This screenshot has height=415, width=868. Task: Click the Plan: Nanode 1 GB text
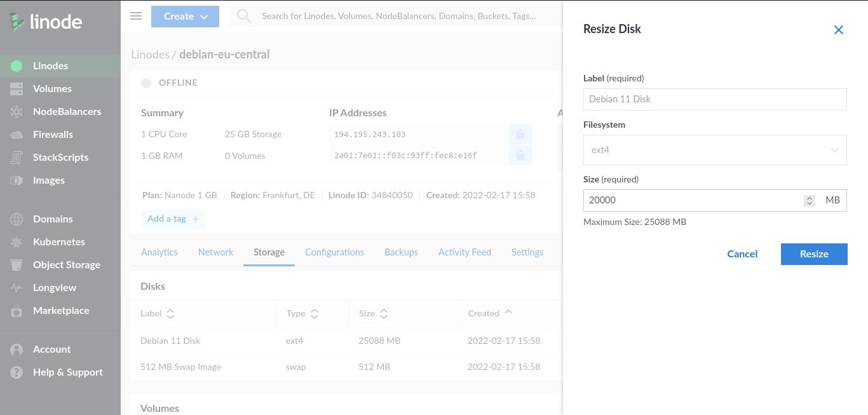tap(180, 195)
